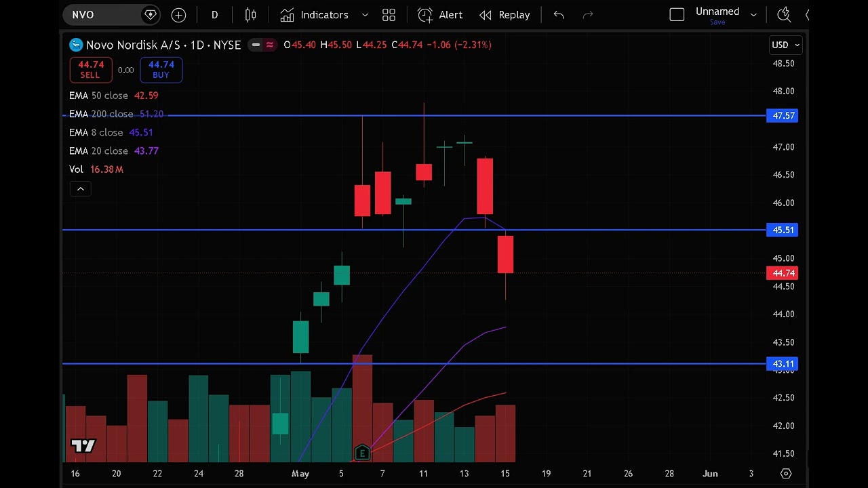Select the 45.51 horizontal line price label

coord(783,230)
